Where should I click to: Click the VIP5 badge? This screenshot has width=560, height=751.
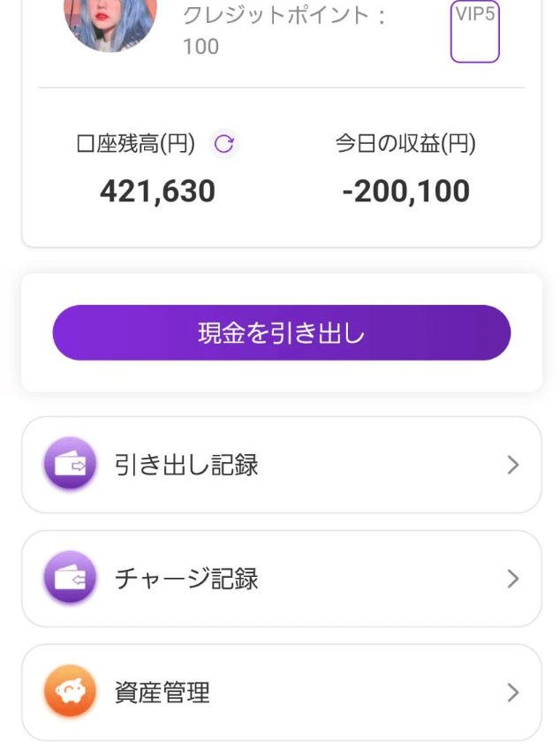[x=475, y=33]
